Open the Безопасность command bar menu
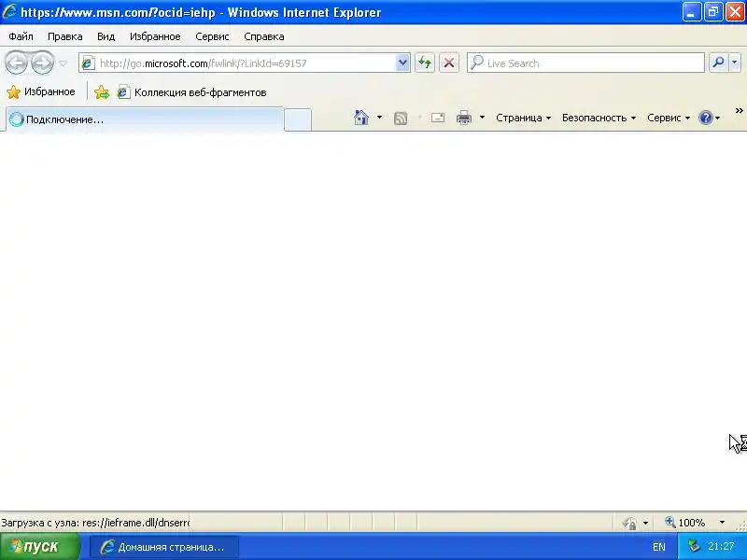Viewport: 747px width, 560px height. [x=599, y=118]
